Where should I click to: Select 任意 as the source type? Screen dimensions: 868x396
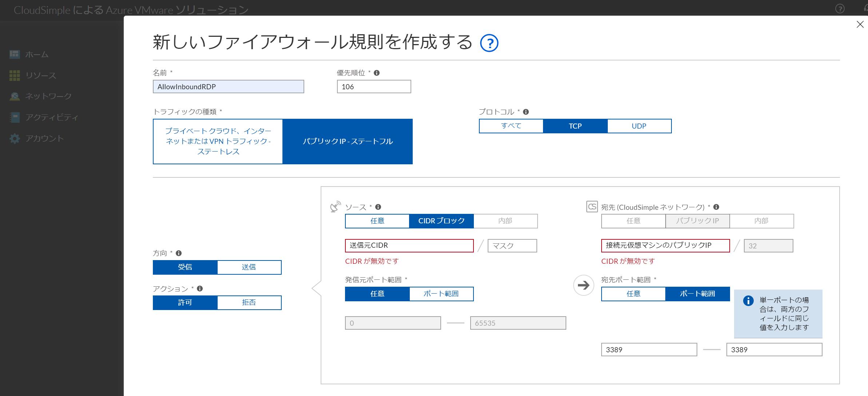(x=377, y=221)
